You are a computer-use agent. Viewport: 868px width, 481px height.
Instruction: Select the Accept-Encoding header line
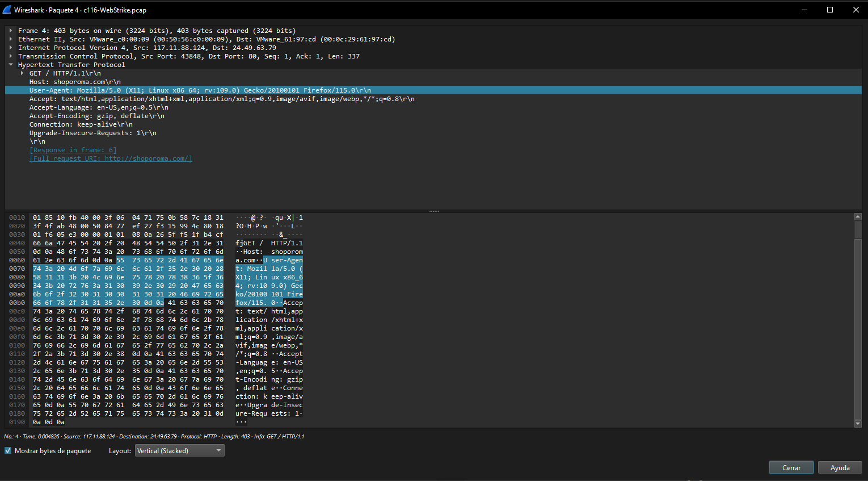(x=96, y=116)
